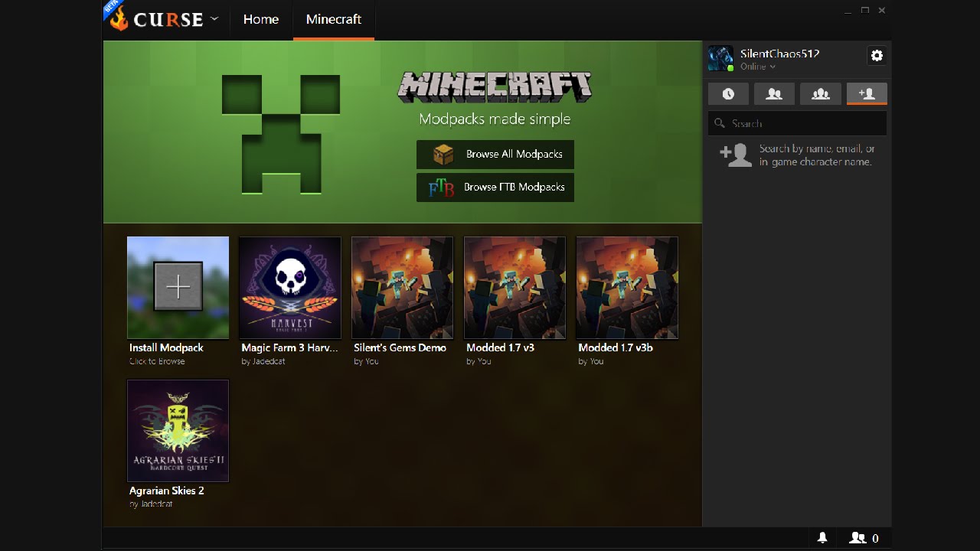Click the chest icon on Browse All Modpacks

(443, 154)
